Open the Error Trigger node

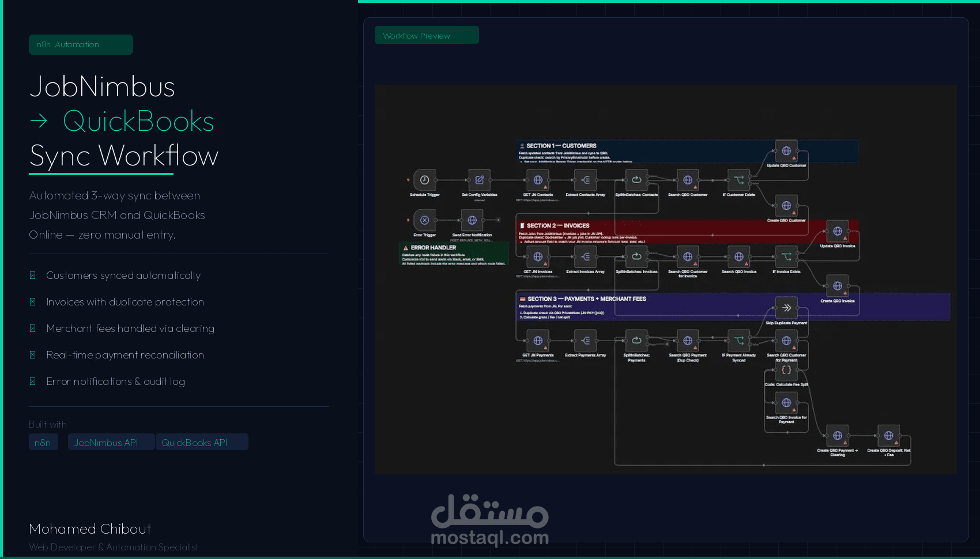click(x=424, y=220)
